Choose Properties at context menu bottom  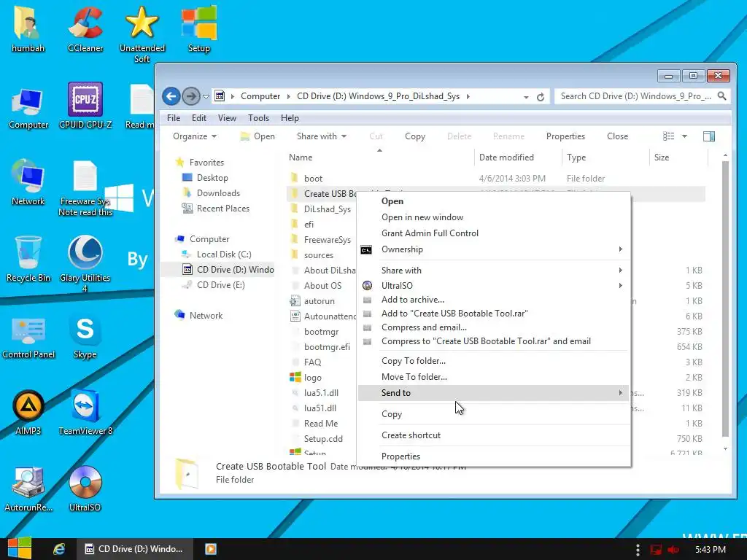point(493,456)
